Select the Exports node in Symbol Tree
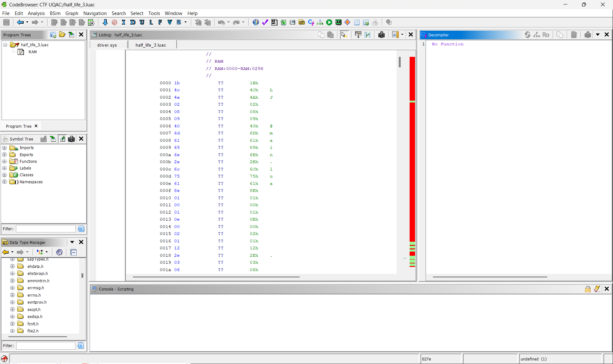Image resolution: width=613 pixels, height=364 pixels. pyautogui.click(x=26, y=155)
